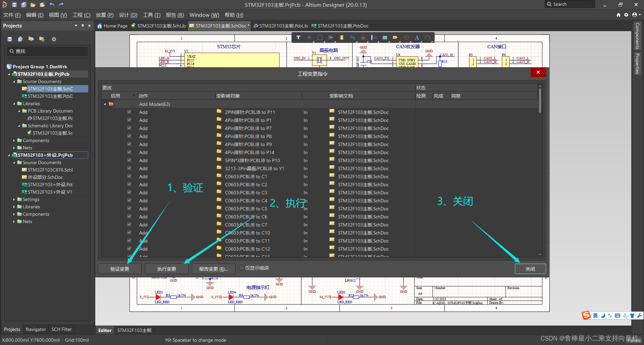
Task: Select the Place Wire tool
Action: tap(352, 38)
